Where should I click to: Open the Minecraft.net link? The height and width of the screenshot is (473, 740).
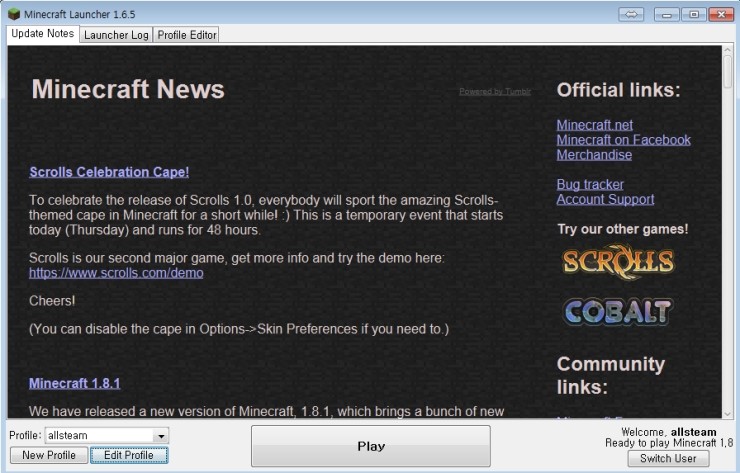tap(594, 125)
